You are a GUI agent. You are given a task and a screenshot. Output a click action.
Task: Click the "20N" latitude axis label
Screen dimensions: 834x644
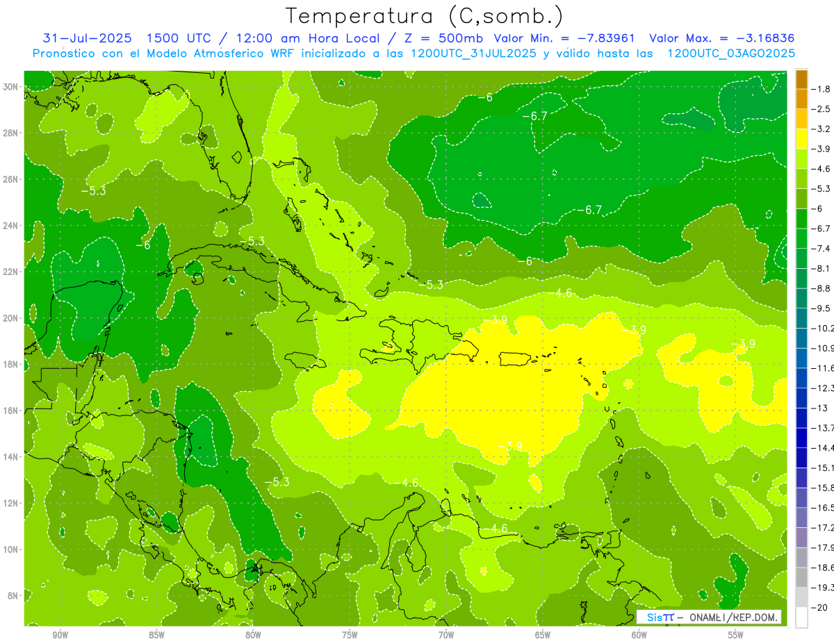pyautogui.click(x=10, y=318)
